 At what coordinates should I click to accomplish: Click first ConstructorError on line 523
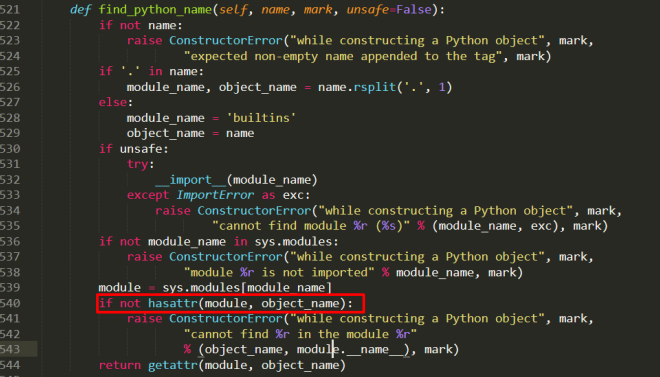click(226, 41)
